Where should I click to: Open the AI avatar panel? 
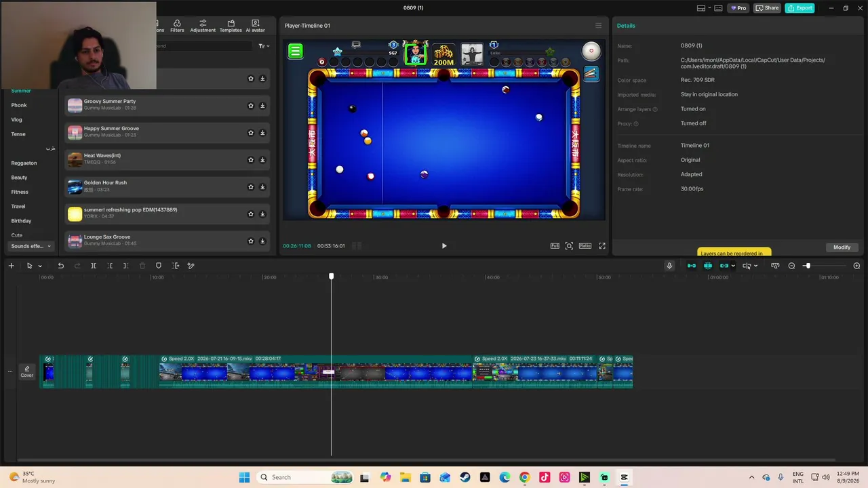pyautogui.click(x=256, y=26)
